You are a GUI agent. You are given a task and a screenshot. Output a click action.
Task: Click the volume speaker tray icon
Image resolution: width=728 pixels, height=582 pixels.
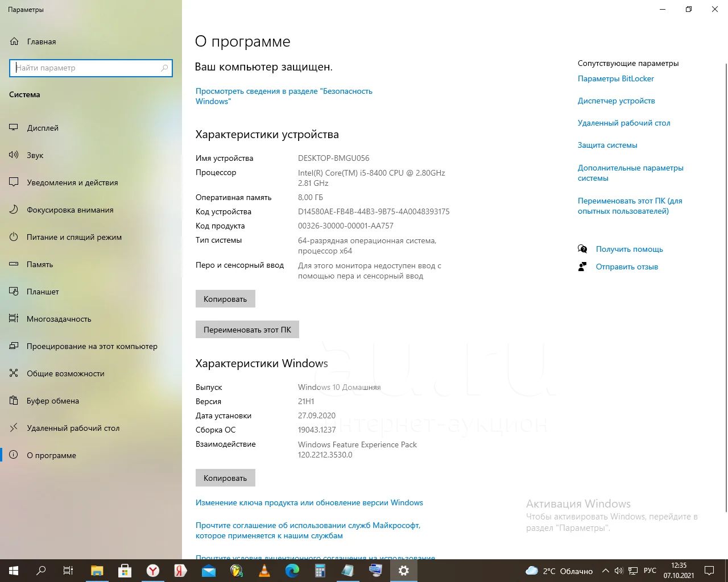pyautogui.click(x=619, y=571)
